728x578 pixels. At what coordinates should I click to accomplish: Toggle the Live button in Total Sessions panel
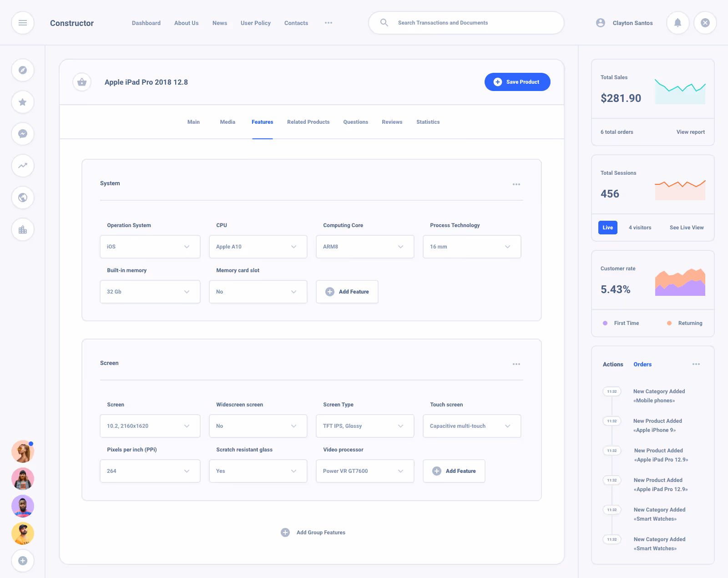608,228
